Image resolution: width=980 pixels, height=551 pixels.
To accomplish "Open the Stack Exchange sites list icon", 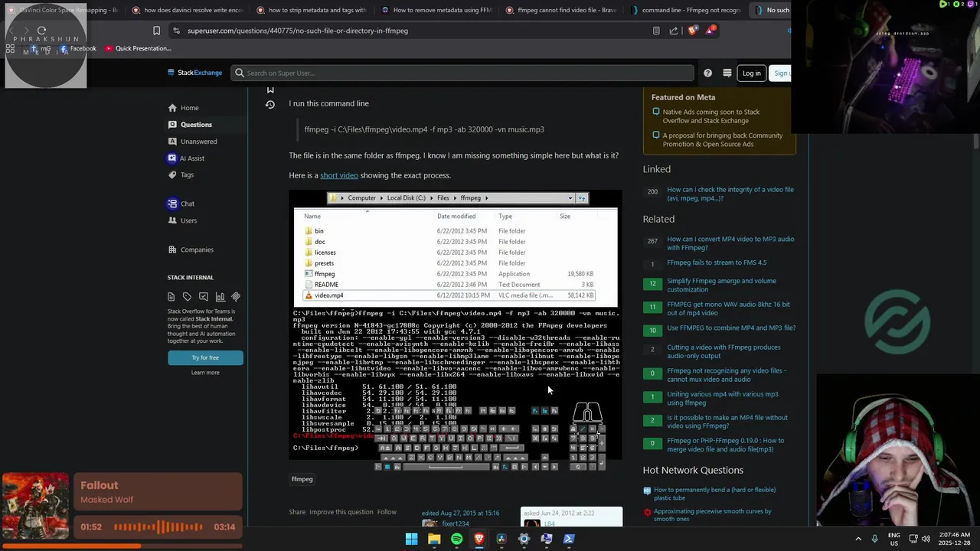I will 727,73.
